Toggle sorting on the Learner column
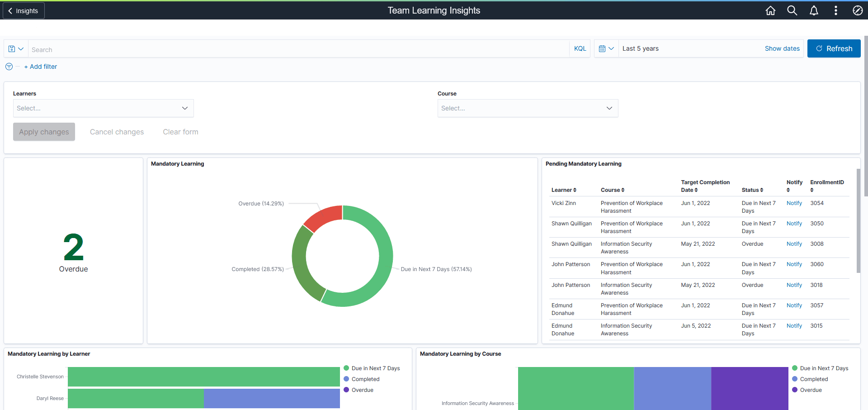The height and width of the screenshot is (410, 868). click(575, 190)
